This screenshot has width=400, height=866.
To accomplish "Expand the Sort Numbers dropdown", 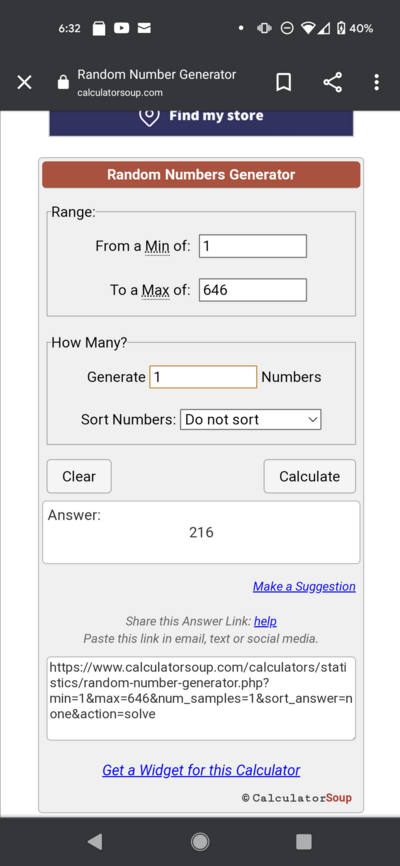I will coord(251,420).
